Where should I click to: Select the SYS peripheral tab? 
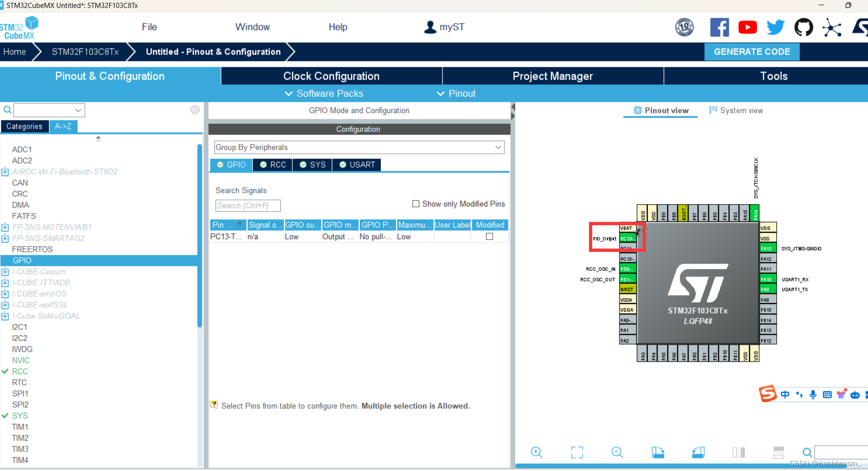[312, 164]
